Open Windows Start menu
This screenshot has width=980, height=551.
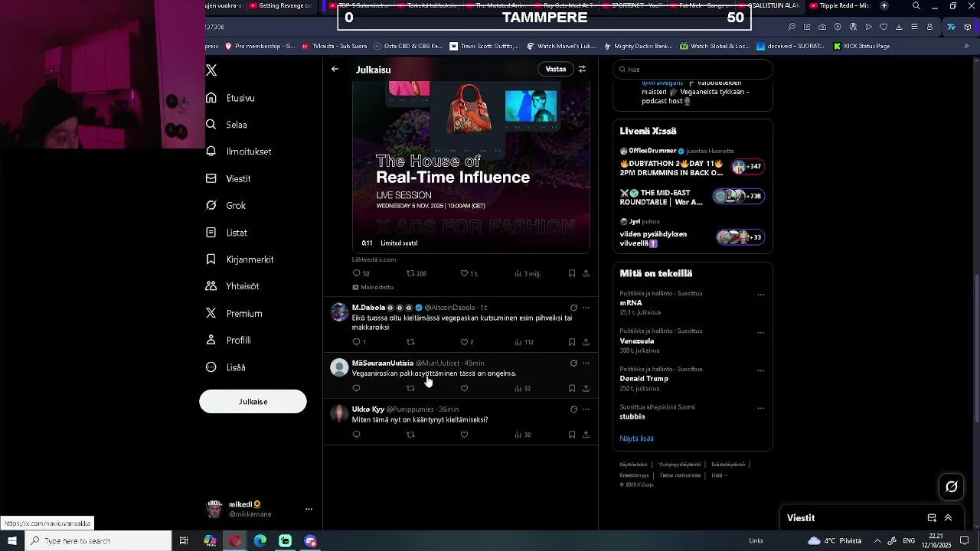click(x=12, y=541)
